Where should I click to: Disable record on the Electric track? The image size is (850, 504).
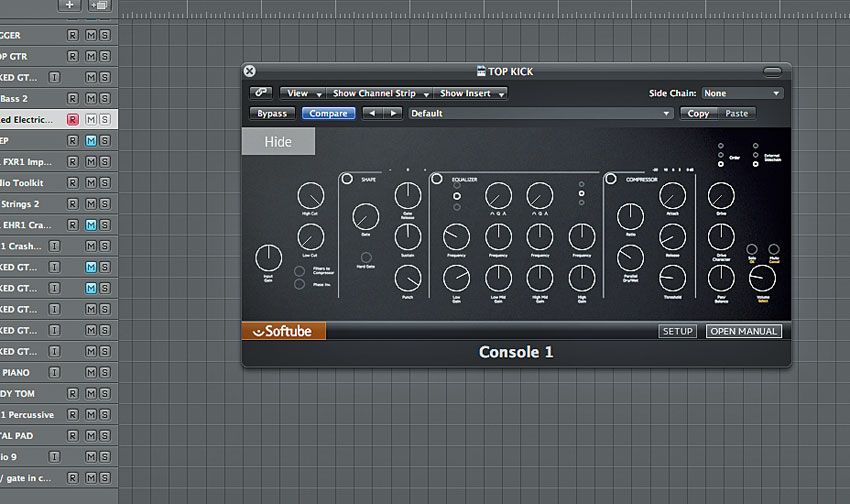(x=73, y=119)
